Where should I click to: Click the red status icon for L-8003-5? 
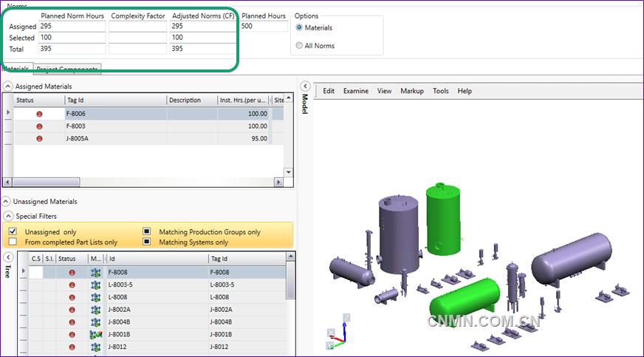pyautogui.click(x=72, y=285)
